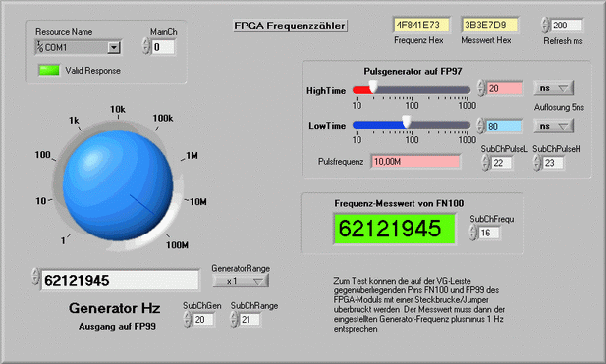The width and height of the screenshot is (606, 364).
Task: Click the Pulsfrequenz field showing 10,00M
Action: point(415,161)
